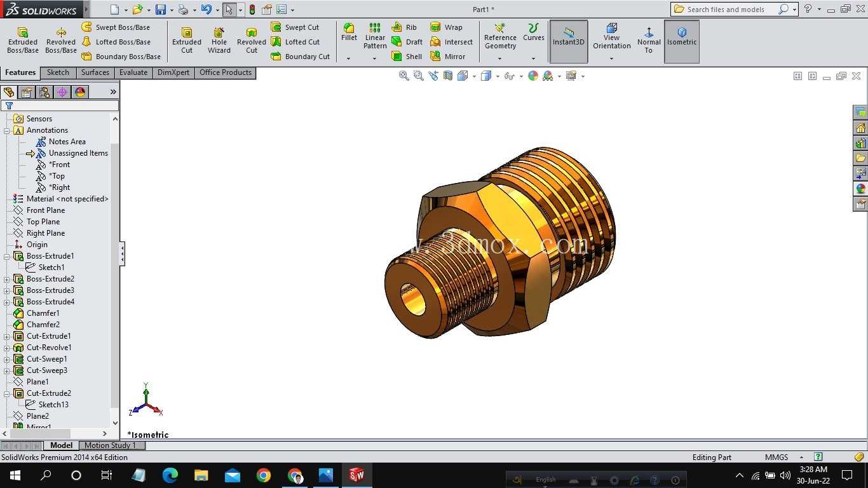
Task: Collapse the Annotations tree node
Action: click(7, 130)
